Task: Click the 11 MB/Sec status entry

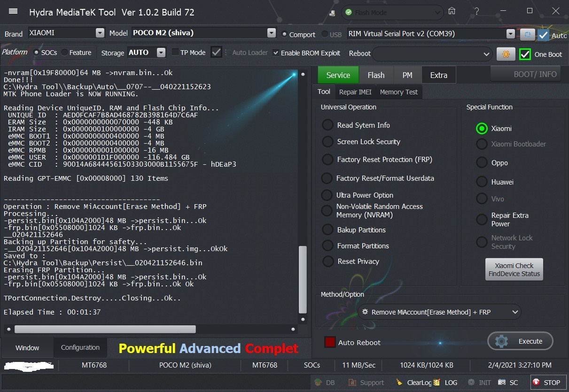Action: (359, 365)
